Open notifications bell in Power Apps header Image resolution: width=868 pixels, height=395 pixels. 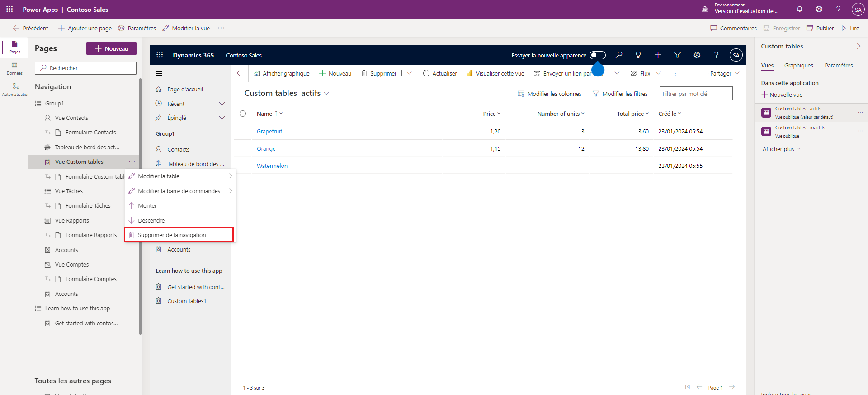point(799,9)
